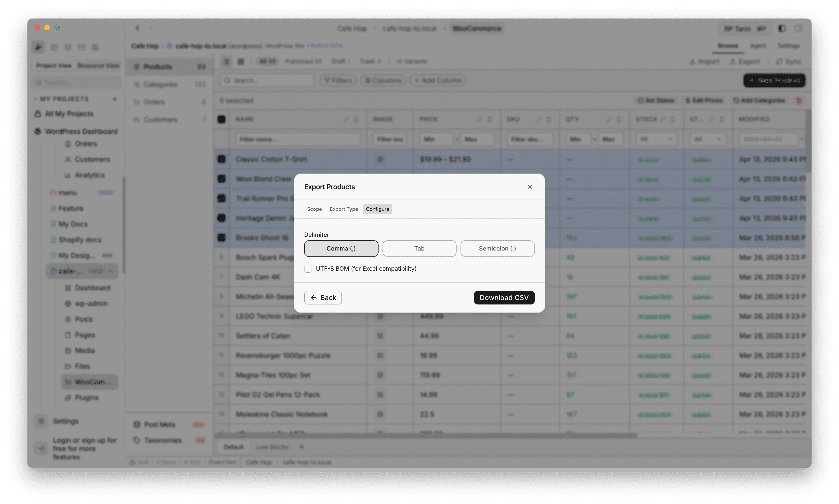Uncheck the Brooks Ghost row checkbox
The height and width of the screenshot is (504, 839).
tap(222, 237)
